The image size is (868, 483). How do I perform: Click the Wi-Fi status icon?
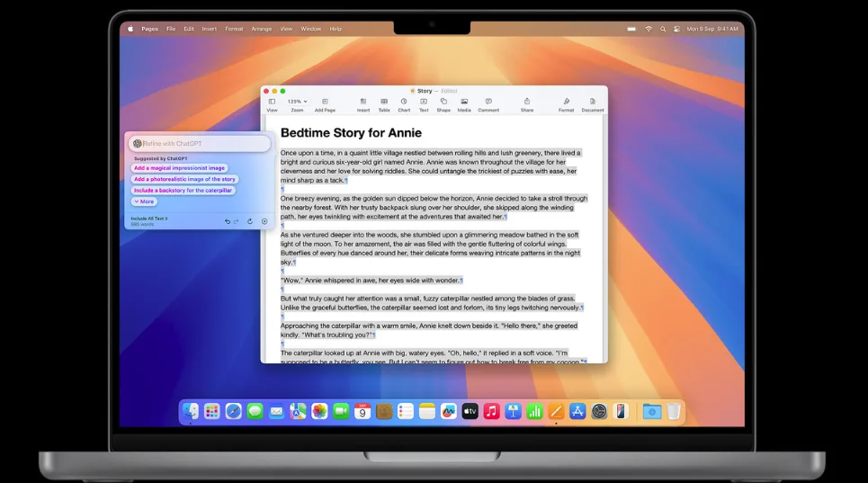tap(649, 29)
